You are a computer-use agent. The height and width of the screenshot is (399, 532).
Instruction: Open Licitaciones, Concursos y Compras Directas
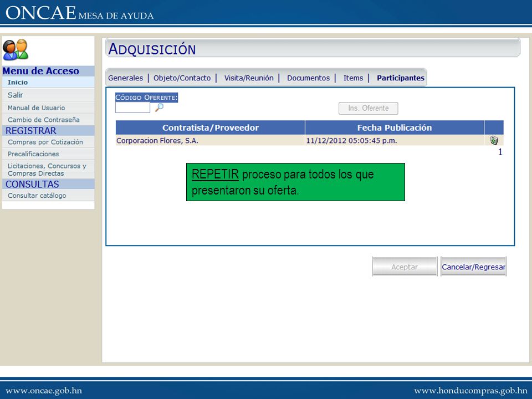click(48, 170)
